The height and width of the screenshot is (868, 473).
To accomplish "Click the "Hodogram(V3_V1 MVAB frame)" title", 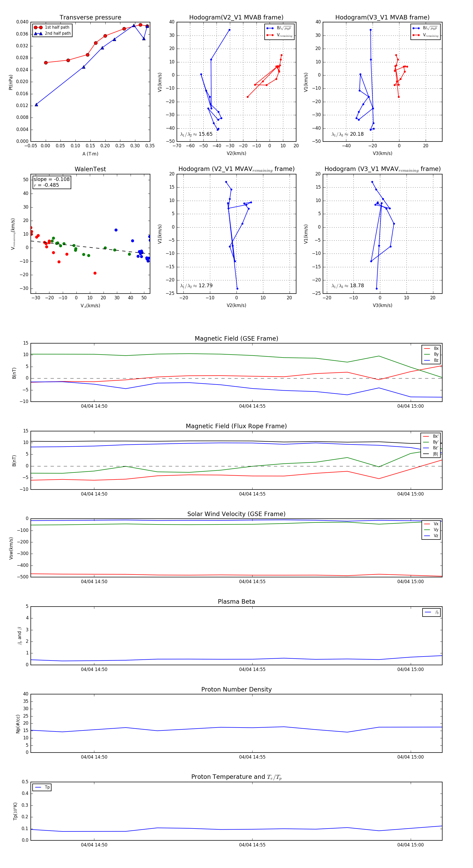I will [x=382, y=18].
